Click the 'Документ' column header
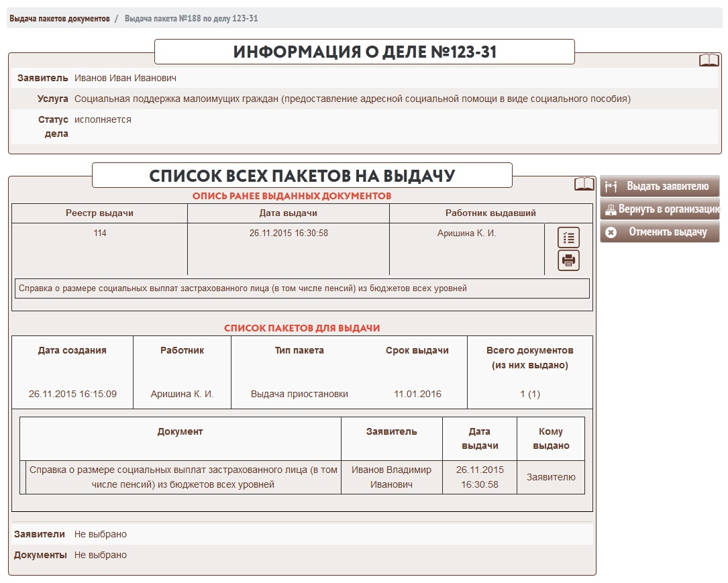 click(180, 431)
